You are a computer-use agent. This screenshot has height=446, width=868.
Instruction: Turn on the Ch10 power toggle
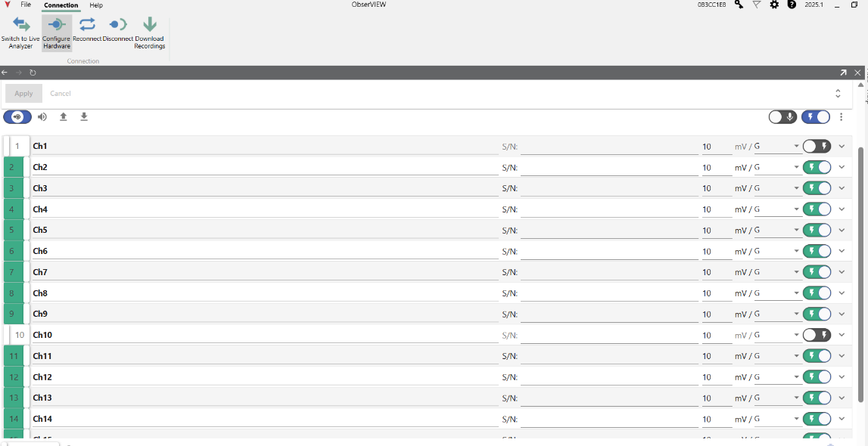pos(817,335)
